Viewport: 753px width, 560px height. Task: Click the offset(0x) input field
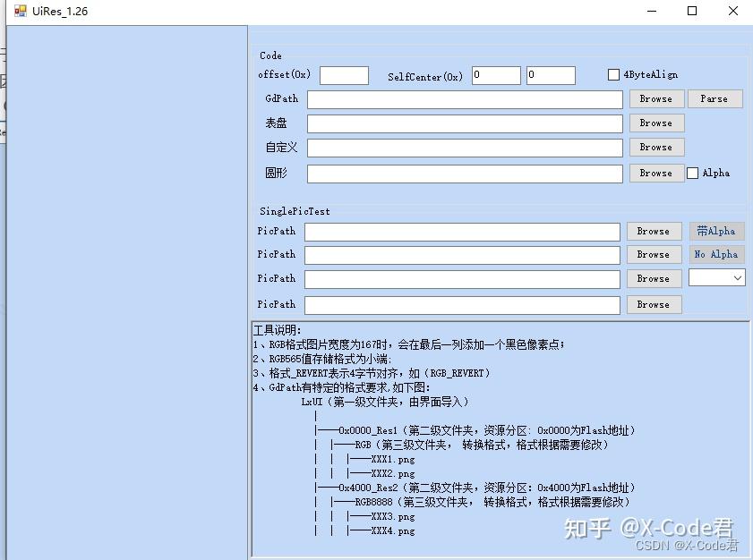(x=344, y=75)
